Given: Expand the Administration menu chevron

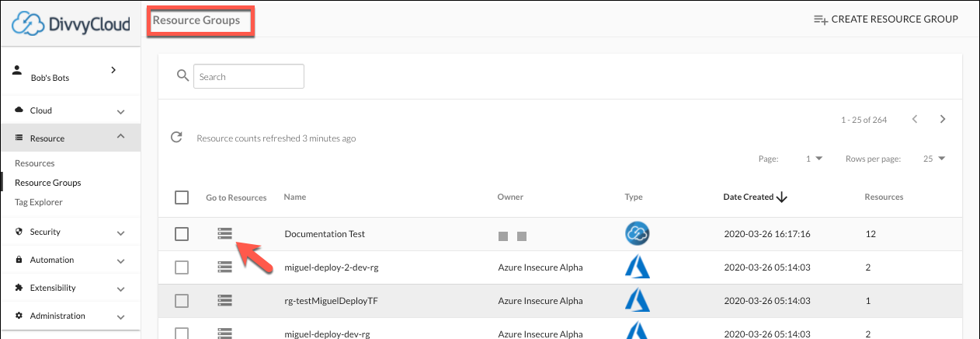Looking at the screenshot, I should coord(120,316).
